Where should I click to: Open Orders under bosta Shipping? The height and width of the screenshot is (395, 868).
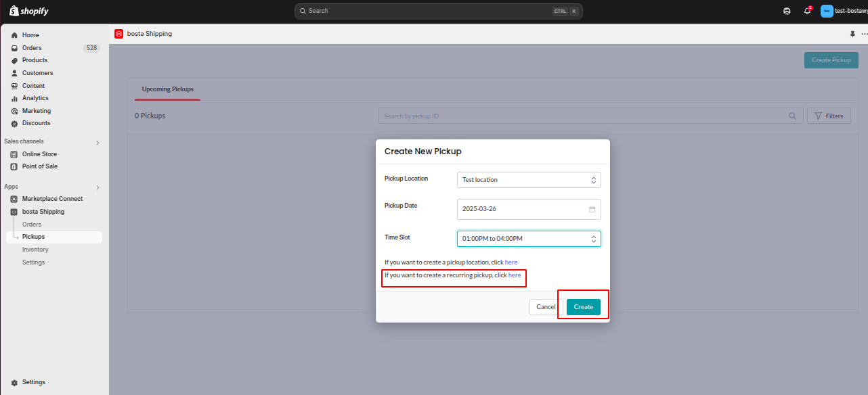click(x=32, y=225)
